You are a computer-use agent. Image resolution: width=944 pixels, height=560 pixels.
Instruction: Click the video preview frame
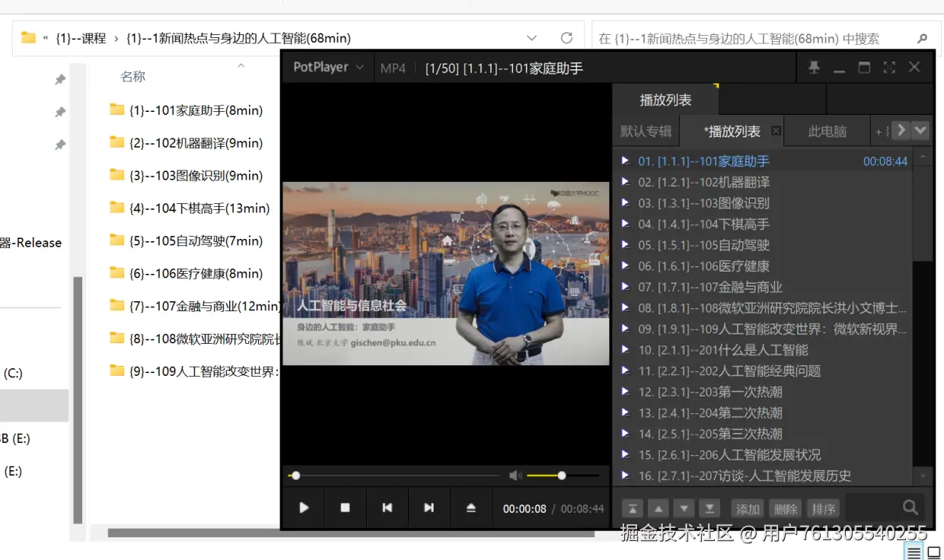click(446, 274)
